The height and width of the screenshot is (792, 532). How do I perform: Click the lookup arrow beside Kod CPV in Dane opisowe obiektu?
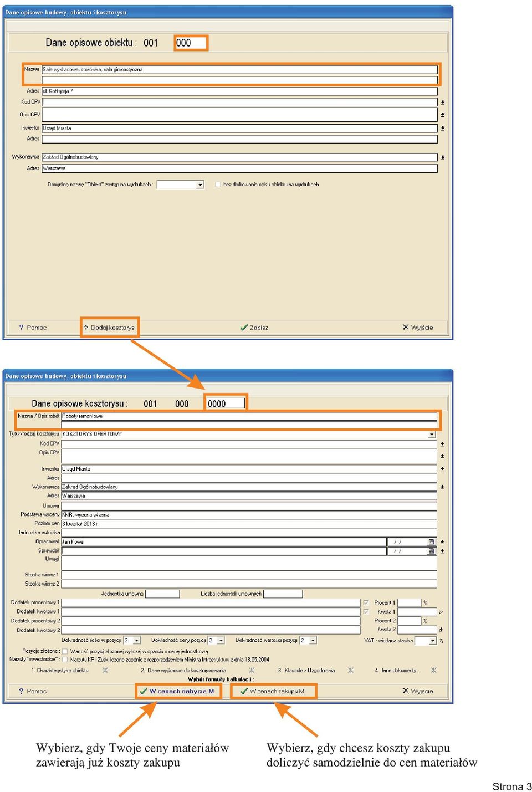click(x=442, y=103)
